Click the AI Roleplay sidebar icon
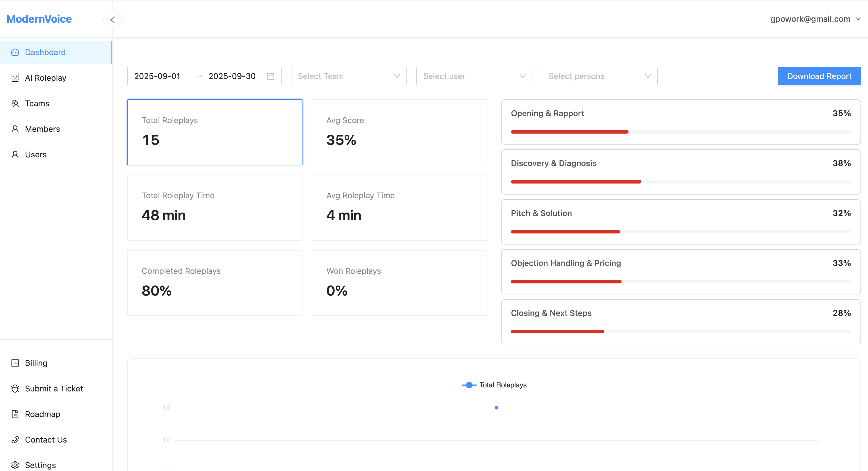Screen dimensions: 868x471 [15, 78]
